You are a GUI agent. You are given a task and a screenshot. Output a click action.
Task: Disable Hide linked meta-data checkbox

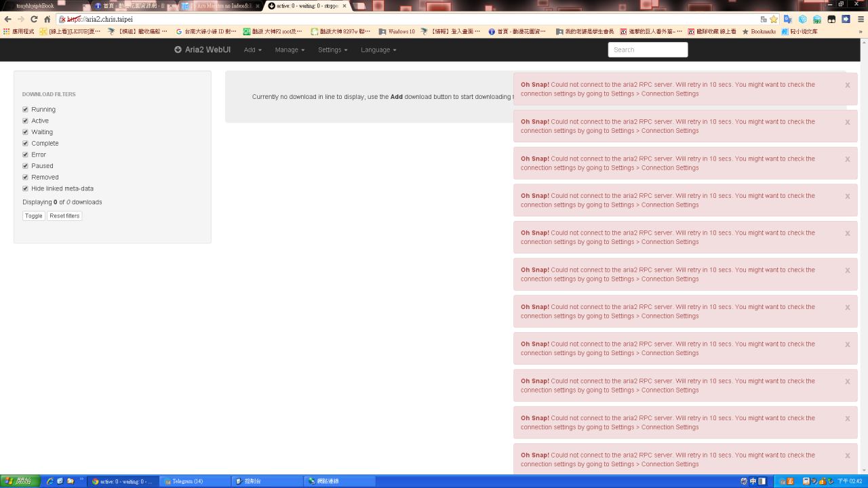(x=26, y=188)
